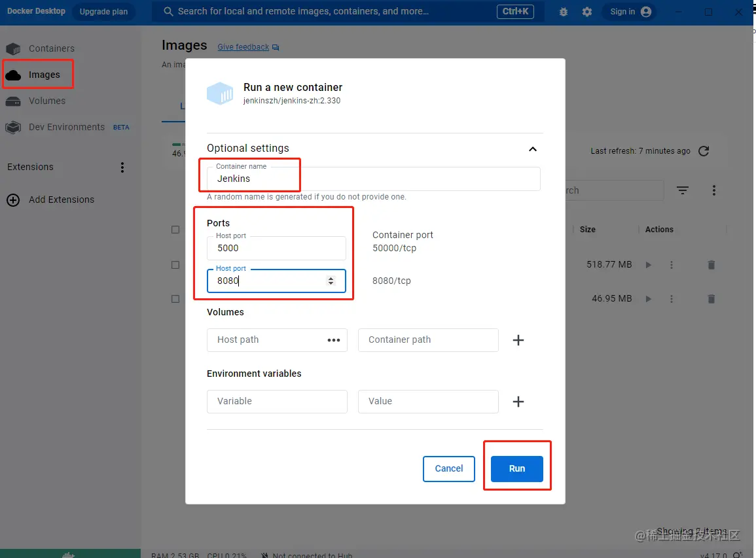Delete the 518.77 MB image

tap(711, 265)
